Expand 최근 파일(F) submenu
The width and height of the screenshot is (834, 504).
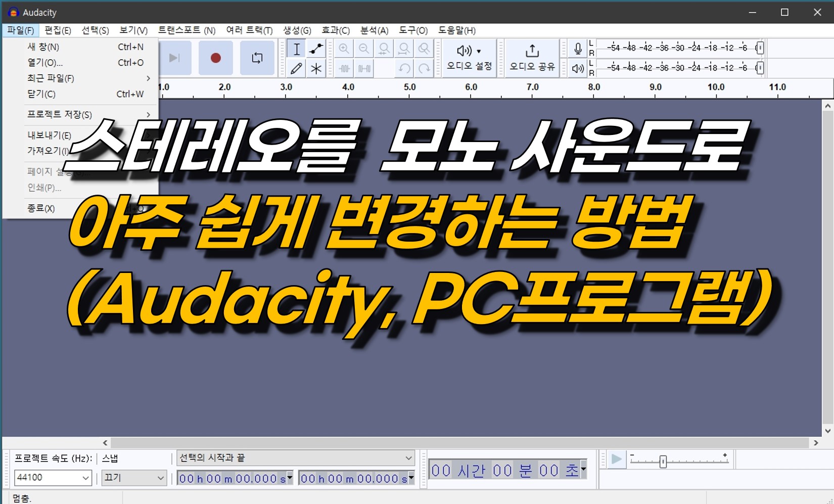(x=80, y=78)
